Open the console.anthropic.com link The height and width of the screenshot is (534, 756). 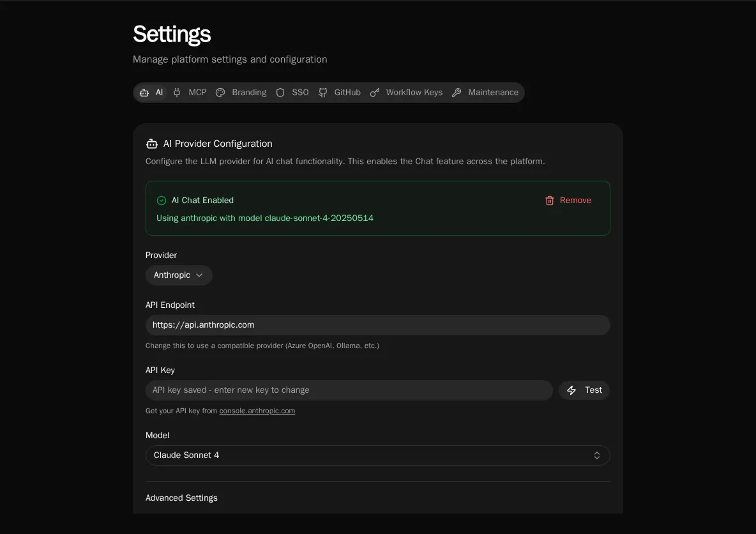[257, 411]
